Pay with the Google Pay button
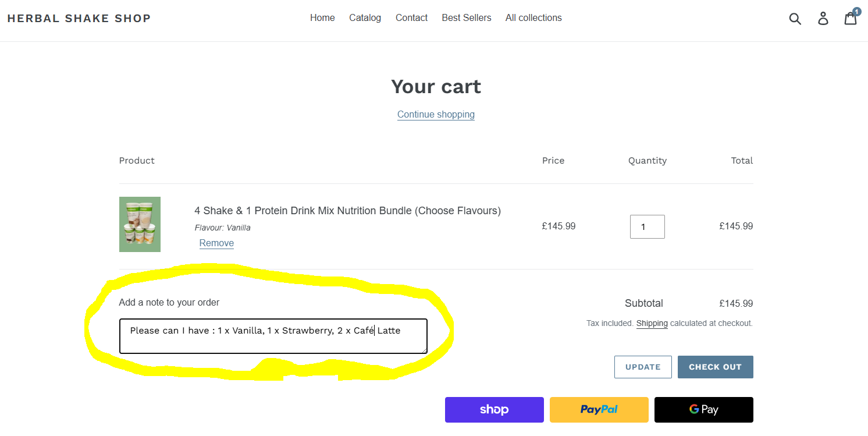This screenshot has width=868, height=436. click(703, 409)
